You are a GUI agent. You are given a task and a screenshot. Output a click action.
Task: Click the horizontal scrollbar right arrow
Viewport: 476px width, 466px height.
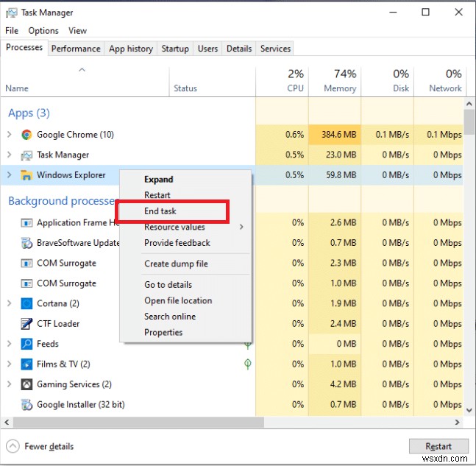point(458,423)
